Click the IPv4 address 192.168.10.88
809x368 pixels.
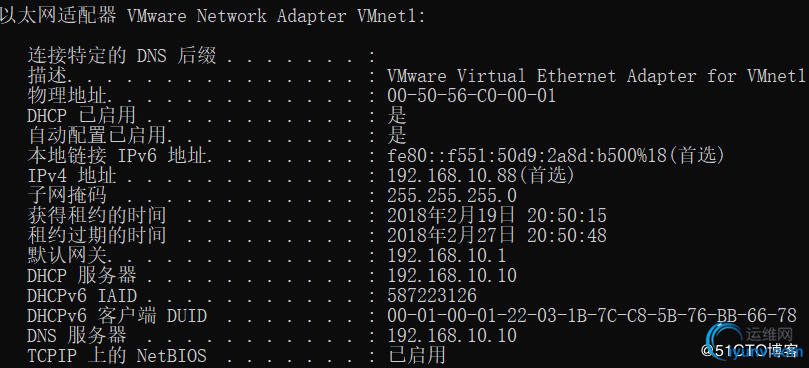451,176
